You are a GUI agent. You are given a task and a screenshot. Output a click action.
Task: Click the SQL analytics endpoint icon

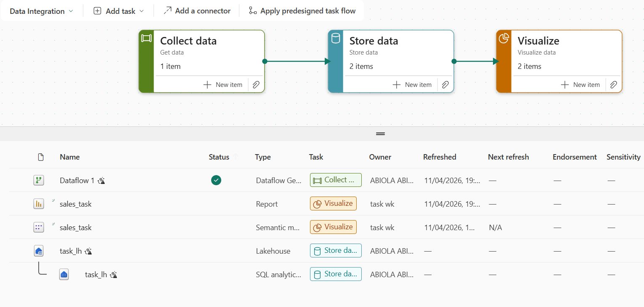[x=64, y=275]
